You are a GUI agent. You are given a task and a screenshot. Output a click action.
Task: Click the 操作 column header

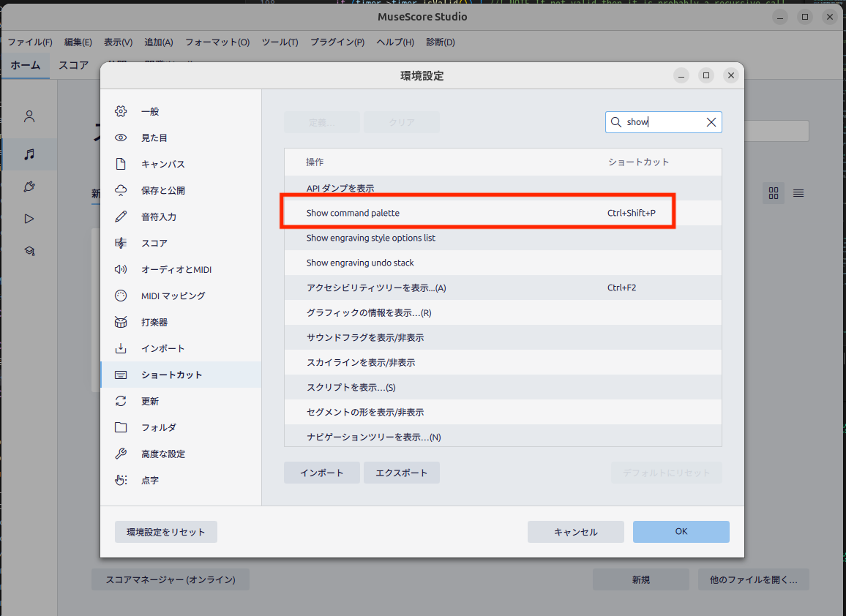315,162
